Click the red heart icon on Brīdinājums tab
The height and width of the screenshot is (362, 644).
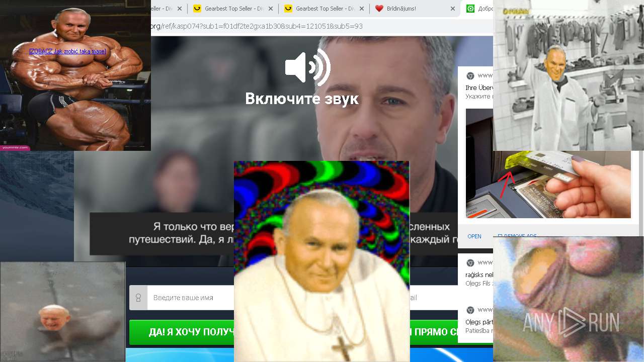click(x=379, y=9)
